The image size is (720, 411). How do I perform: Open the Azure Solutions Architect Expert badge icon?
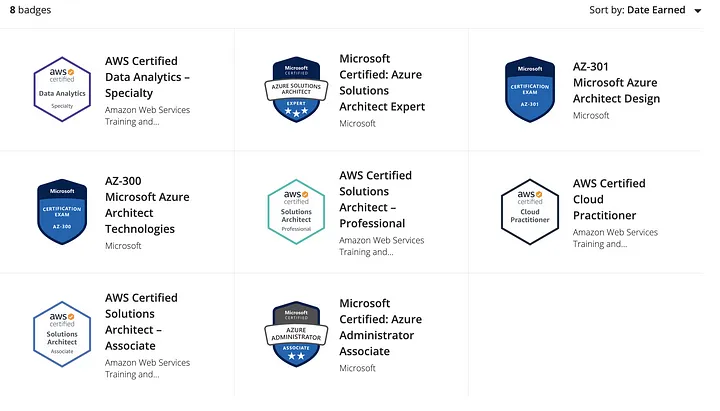tap(296, 90)
